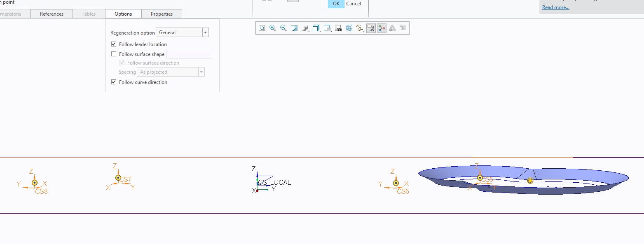The image size is (644, 244).
Task: Open the Regeneration option dropdown
Action: pyautogui.click(x=205, y=32)
